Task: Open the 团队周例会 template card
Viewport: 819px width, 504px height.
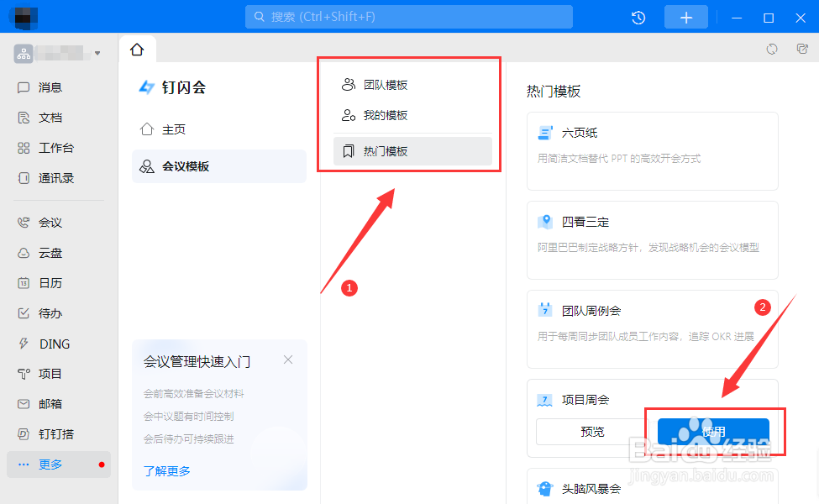Action: click(x=653, y=329)
